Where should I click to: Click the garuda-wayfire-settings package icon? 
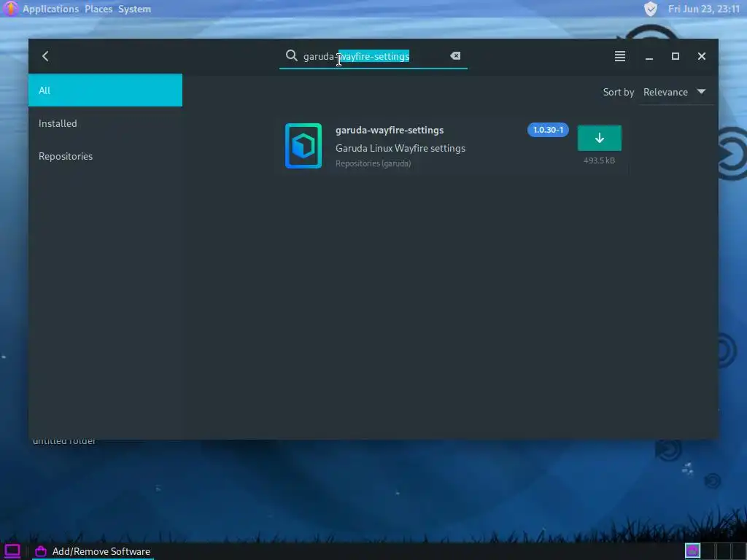(x=303, y=146)
